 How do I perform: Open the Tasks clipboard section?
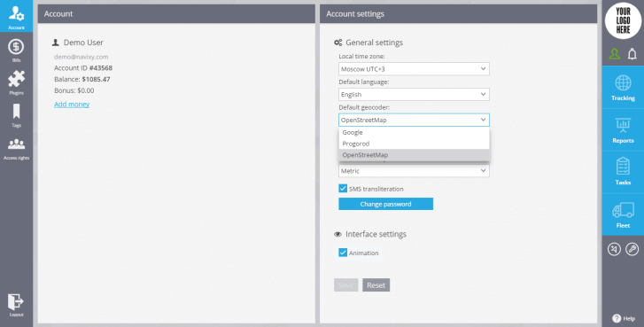point(623,172)
